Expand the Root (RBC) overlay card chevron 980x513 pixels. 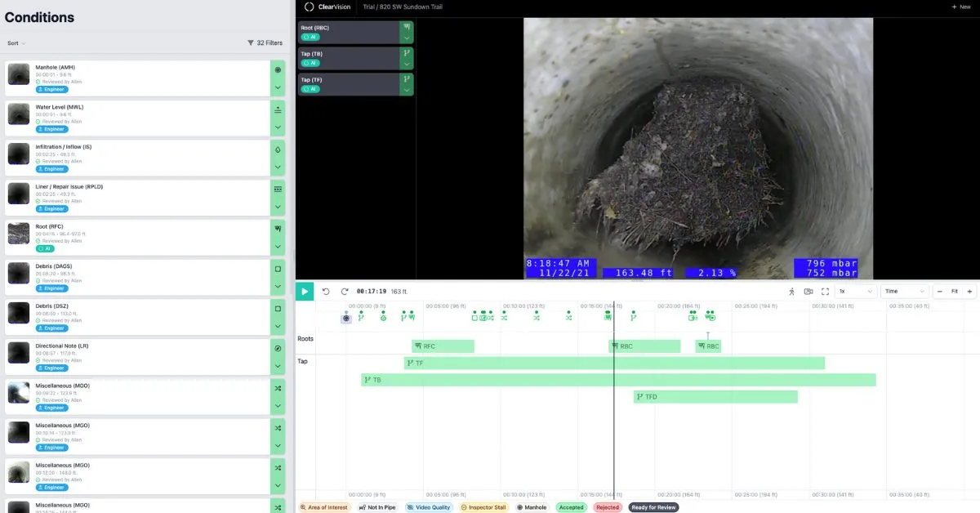point(406,38)
